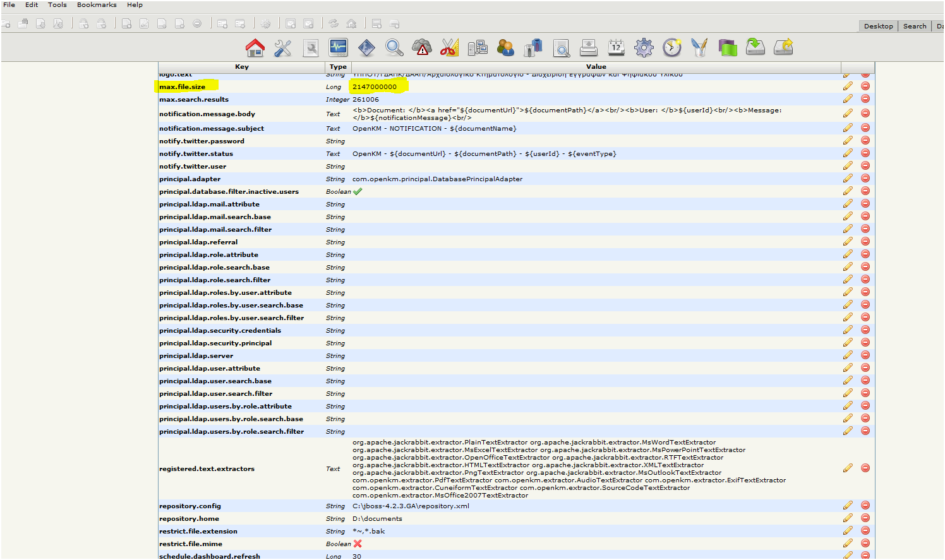Click the heartbeat monitor screen icon

(339, 48)
